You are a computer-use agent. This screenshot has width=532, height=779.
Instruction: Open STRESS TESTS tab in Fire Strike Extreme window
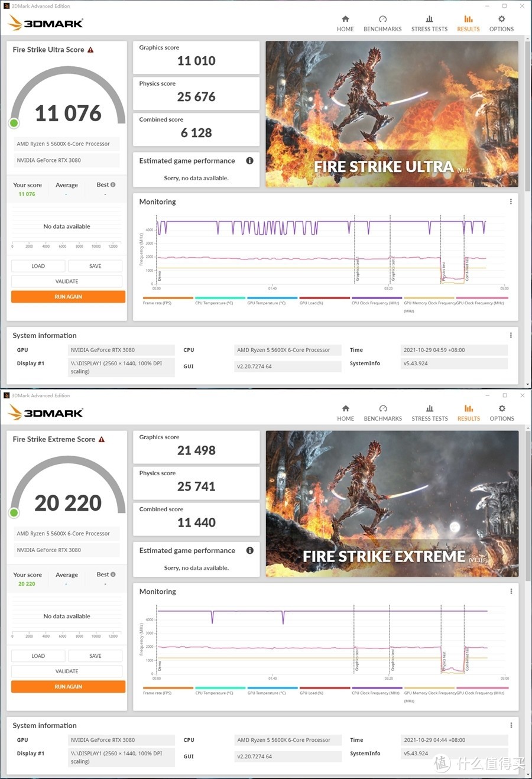point(430,413)
